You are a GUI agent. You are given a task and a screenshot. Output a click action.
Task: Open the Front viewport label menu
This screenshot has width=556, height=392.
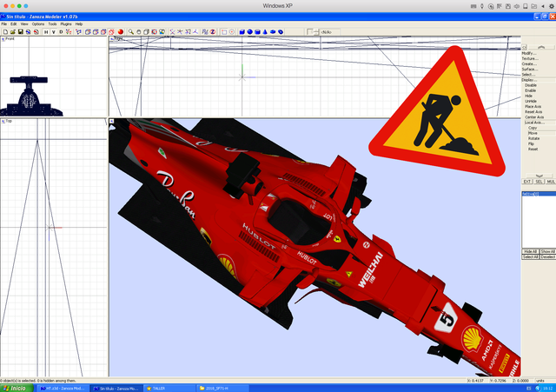(8, 38)
